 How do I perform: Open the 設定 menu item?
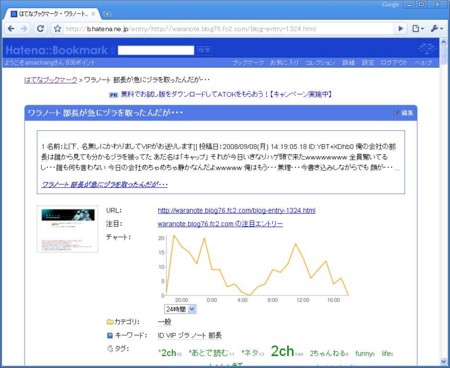368,63
